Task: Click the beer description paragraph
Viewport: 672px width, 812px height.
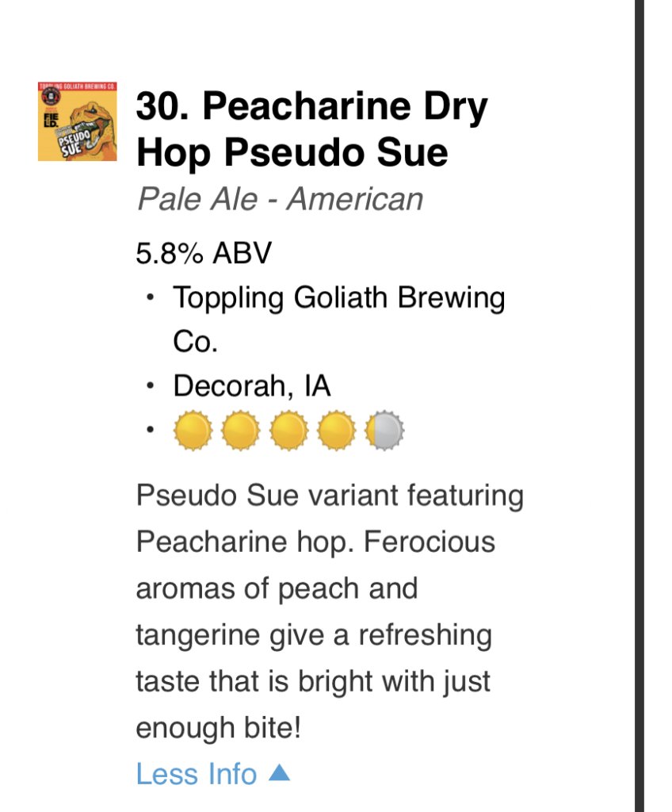Action: (x=330, y=611)
